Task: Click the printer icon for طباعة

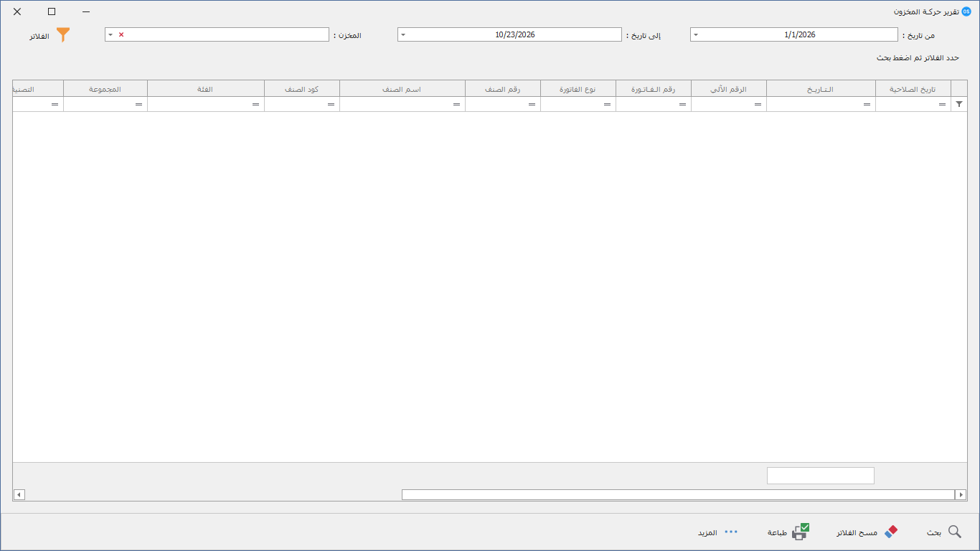Action: coord(800,532)
